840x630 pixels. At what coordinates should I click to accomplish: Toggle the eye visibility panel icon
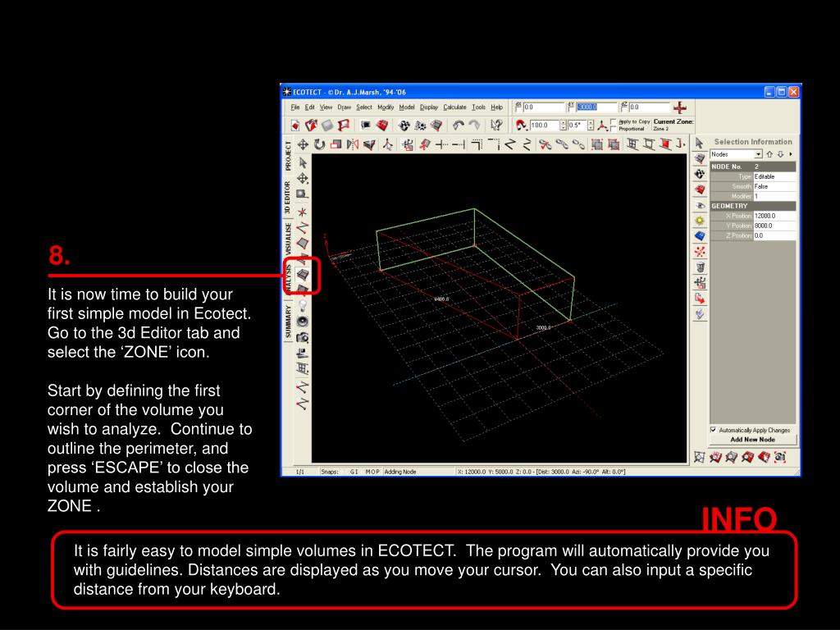700,206
